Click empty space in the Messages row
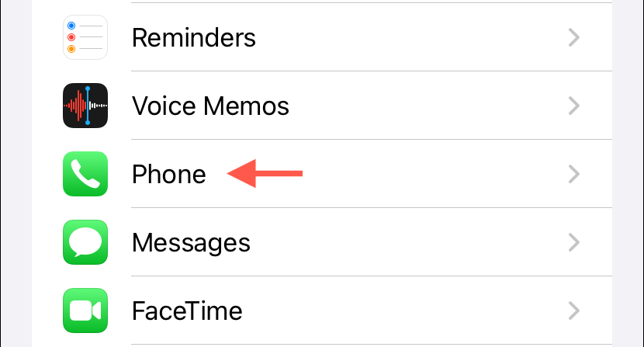 click(x=407, y=242)
